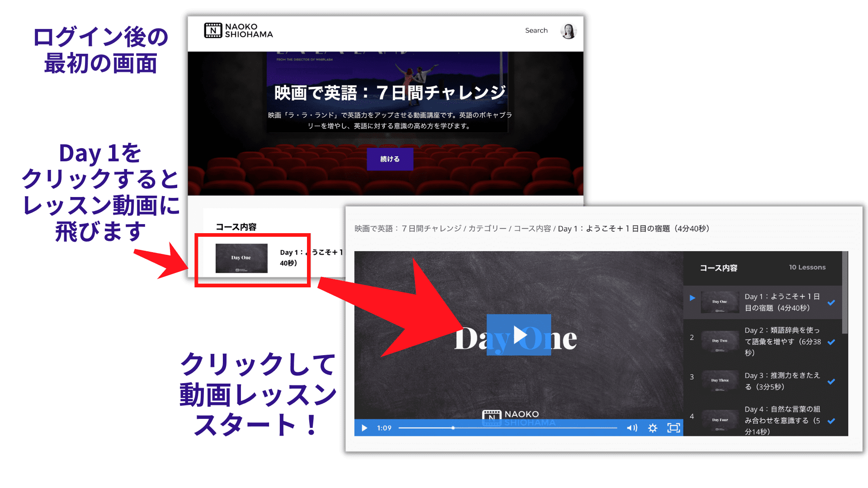Viewport: 868px width, 488px height.
Task: Click the Naoko Shiohama logo icon
Action: [x=213, y=30]
